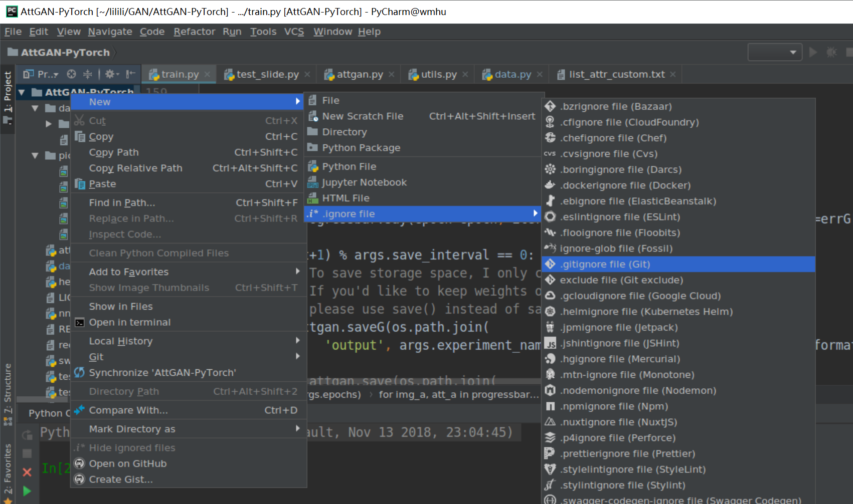Image resolution: width=853 pixels, height=504 pixels.
Task: Create a new HTML File
Action: [x=424, y=198]
